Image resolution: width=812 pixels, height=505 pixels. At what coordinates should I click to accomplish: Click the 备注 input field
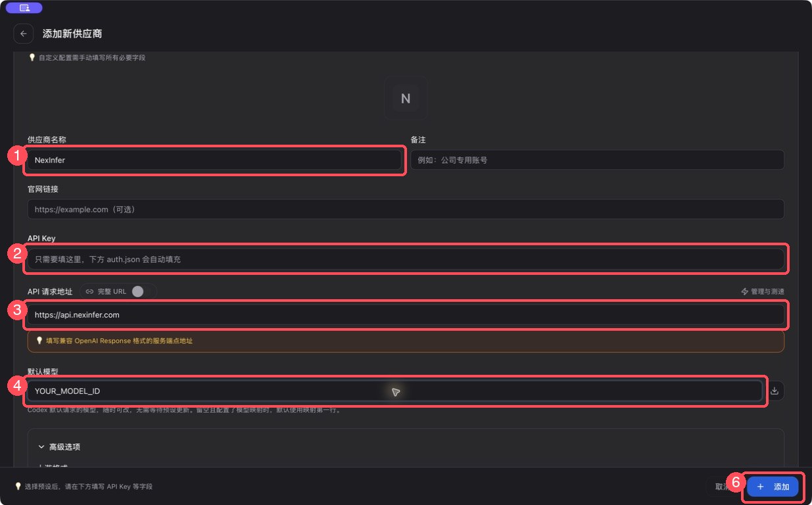click(x=597, y=160)
